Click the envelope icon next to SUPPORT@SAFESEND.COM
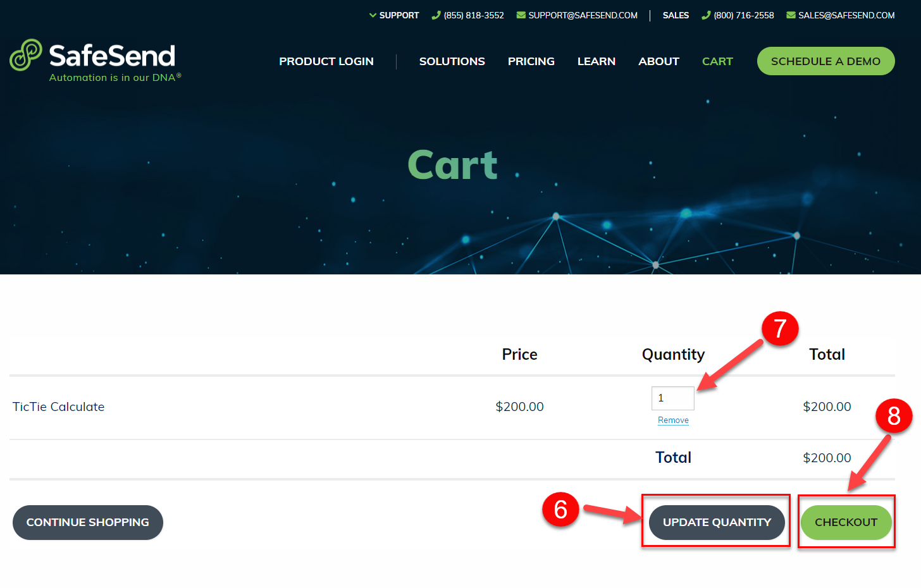Image resolution: width=921 pixels, height=588 pixels. (520, 15)
